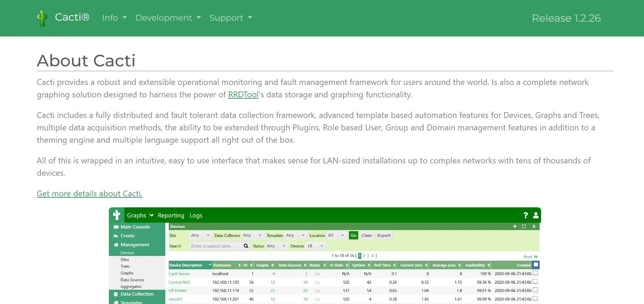The height and width of the screenshot is (304, 644).
Task: Click the sort arrows on Data Sources column
Action: 305,265
